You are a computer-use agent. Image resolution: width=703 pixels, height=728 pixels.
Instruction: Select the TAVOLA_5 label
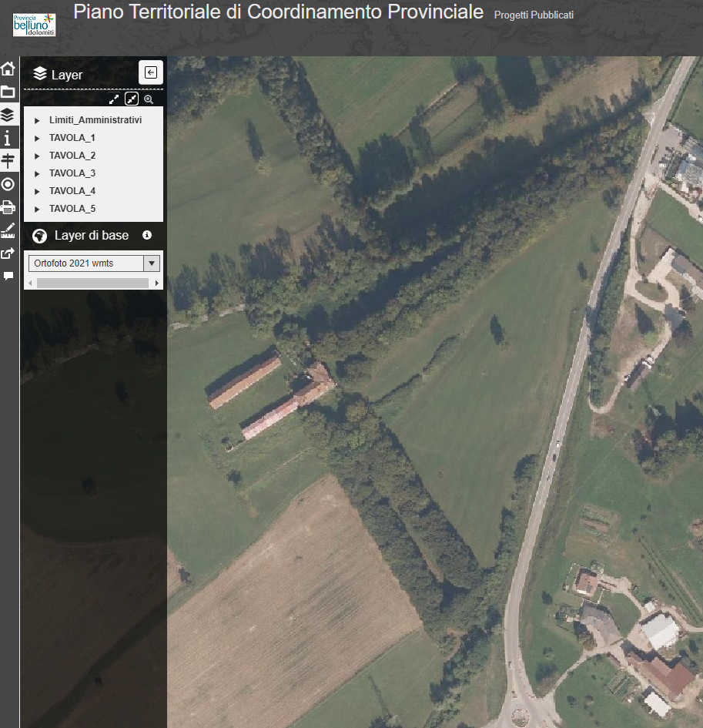[72, 208]
